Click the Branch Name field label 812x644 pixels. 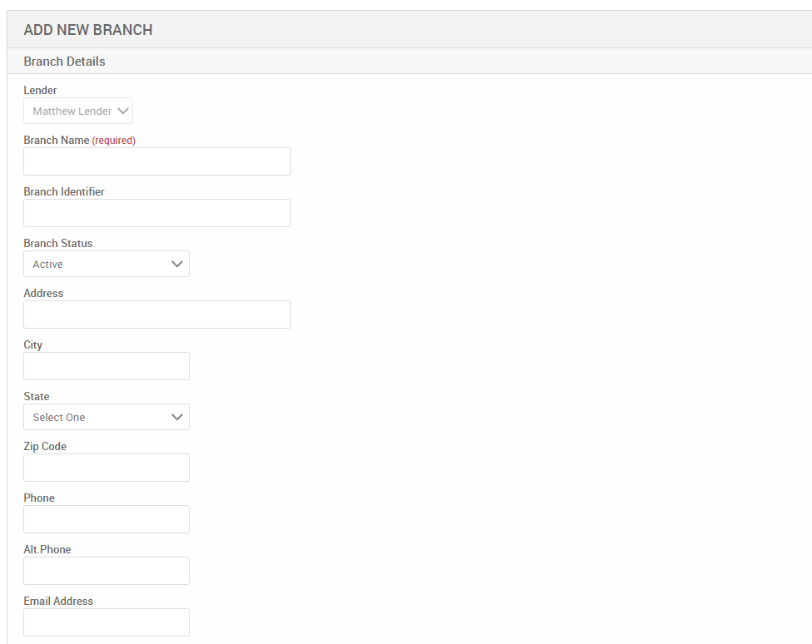56,140
